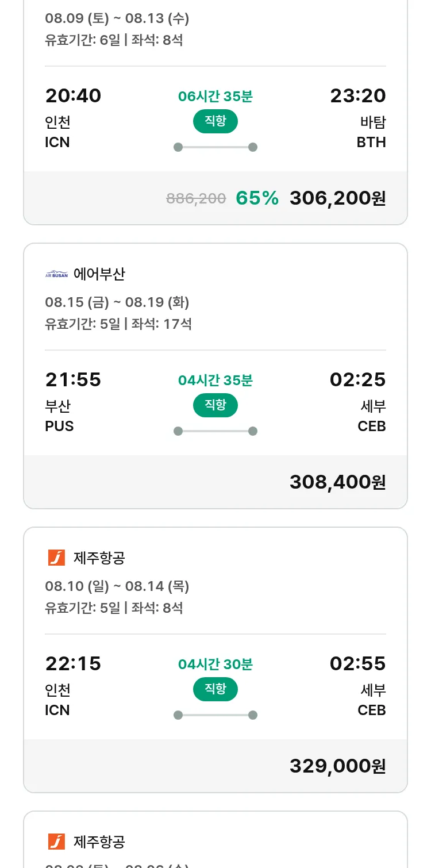
Task: Tap the route line under 06시간 35분
Action: point(215,147)
